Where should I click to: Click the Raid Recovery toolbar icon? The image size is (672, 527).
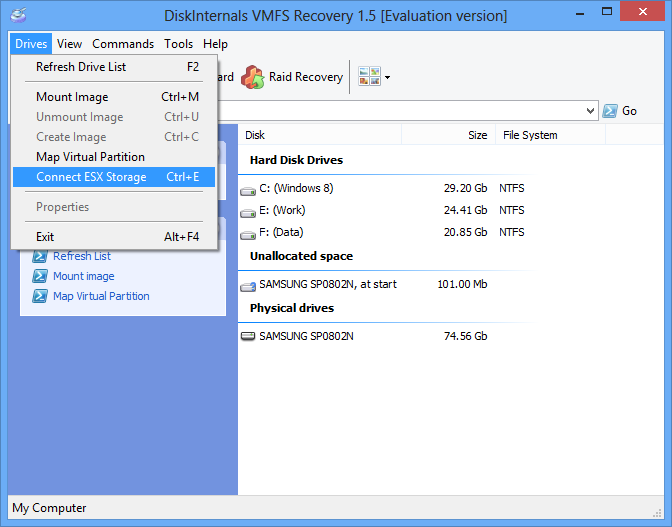point(252,77)
